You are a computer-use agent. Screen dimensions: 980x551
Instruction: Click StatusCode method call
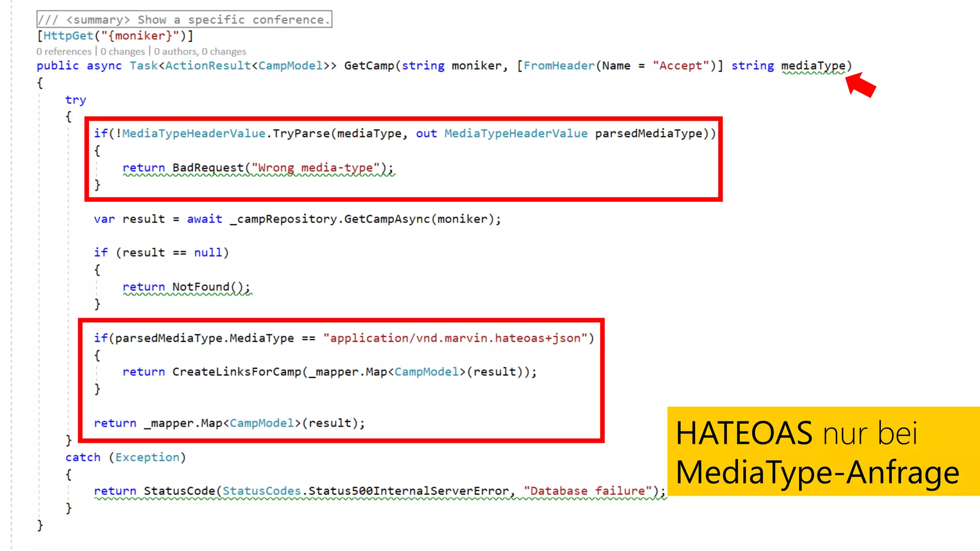[x=179, y=491]
